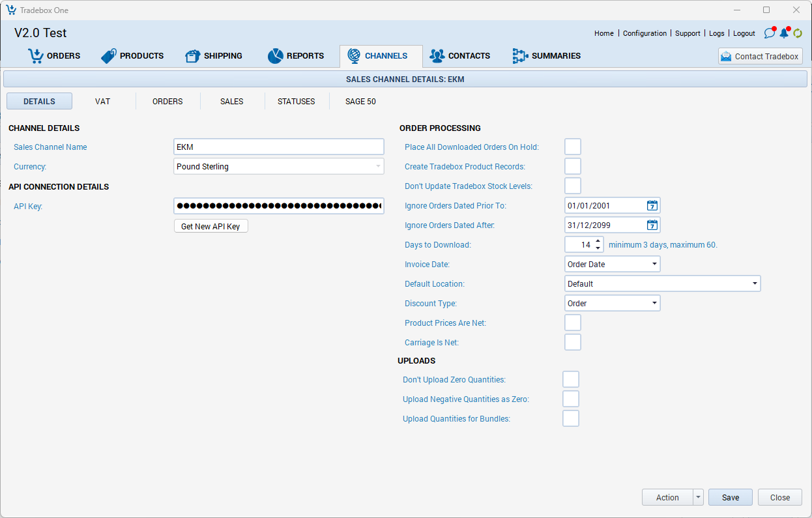Screen dimensions: 812x518
Task: Click the text 'minimum 3 days, maximum 60.'
Action: click(x=663, y=245)
